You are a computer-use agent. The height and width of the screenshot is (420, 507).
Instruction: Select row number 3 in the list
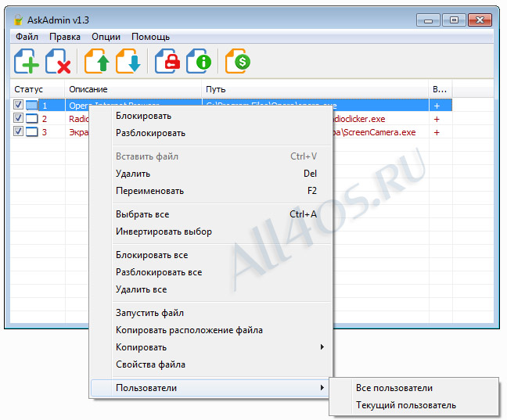[45, 132]
